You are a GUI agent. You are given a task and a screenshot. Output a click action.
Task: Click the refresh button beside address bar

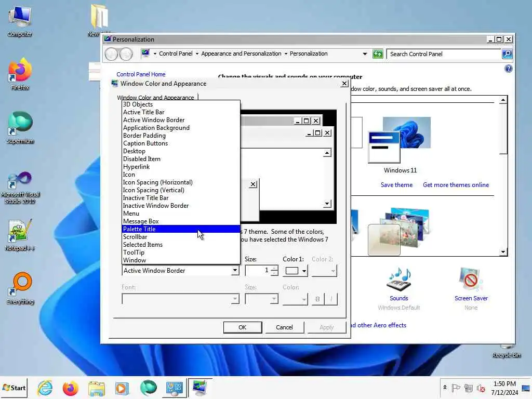click(378, 54)
